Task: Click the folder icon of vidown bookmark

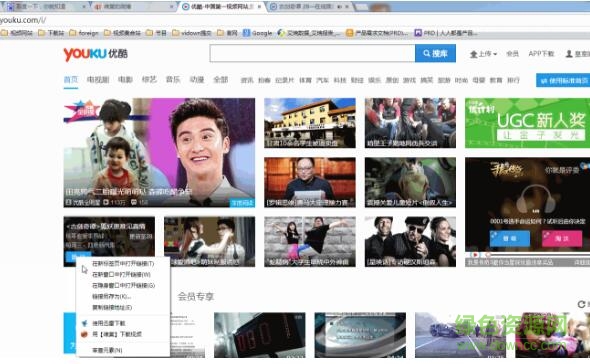Action: coord(176,33)
